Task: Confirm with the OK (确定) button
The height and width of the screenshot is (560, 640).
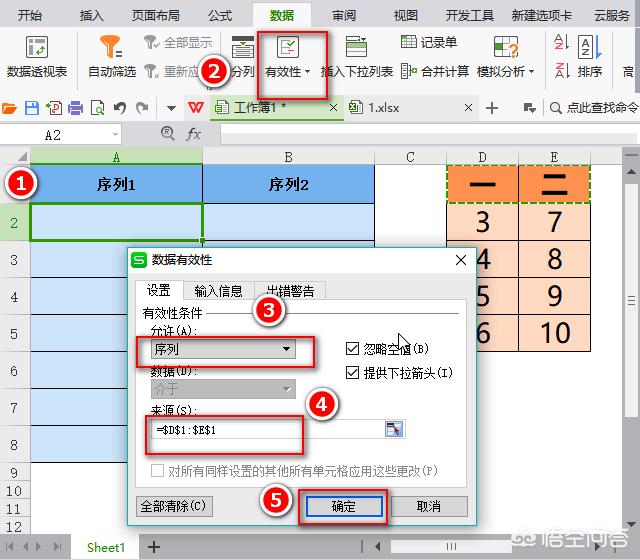Action: pos(344,507)
